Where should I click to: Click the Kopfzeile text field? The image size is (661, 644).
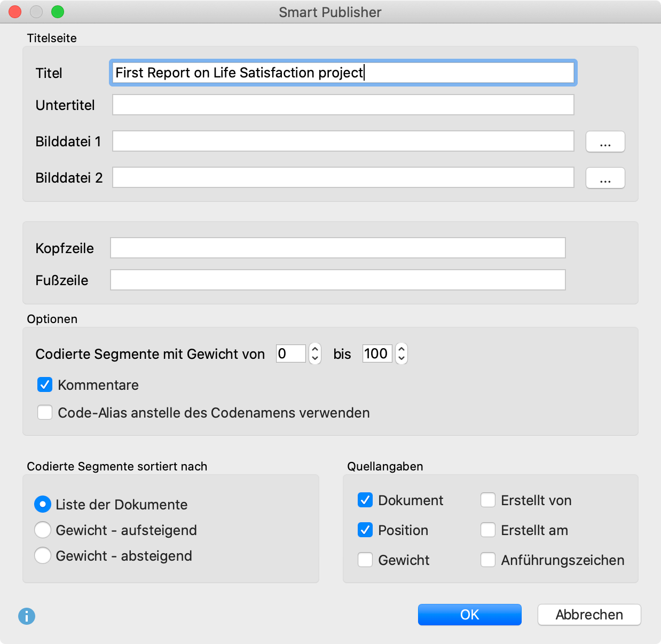click(x=338, y=248)
